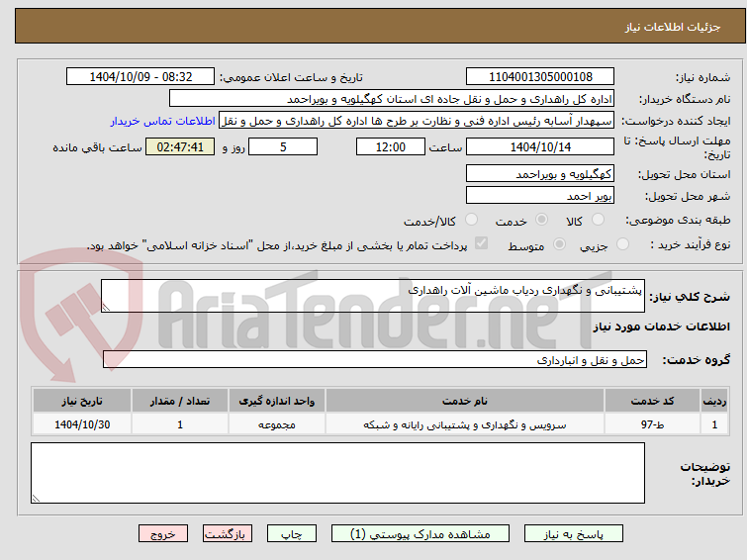Click the deadline time 12:00 field
The width and height of the screenshot is (747, 560).
coord(391,146)
